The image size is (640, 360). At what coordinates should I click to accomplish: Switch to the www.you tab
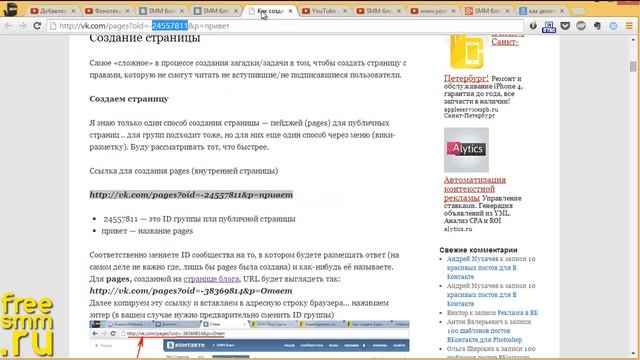433,11
